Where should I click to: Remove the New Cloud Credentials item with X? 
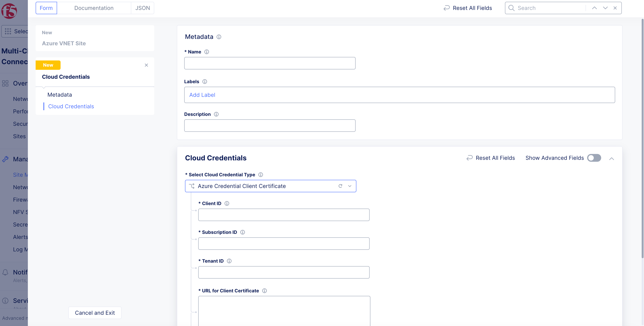click(x=146, y=65)
